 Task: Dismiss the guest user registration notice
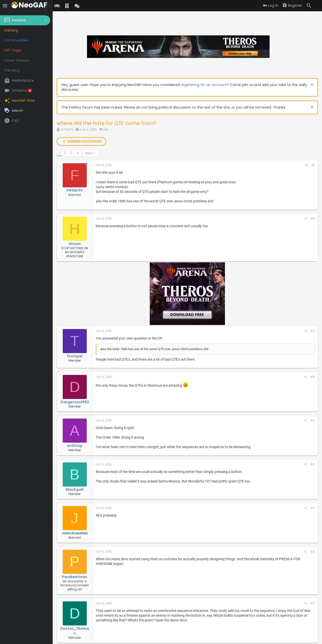tap(312, 85)
